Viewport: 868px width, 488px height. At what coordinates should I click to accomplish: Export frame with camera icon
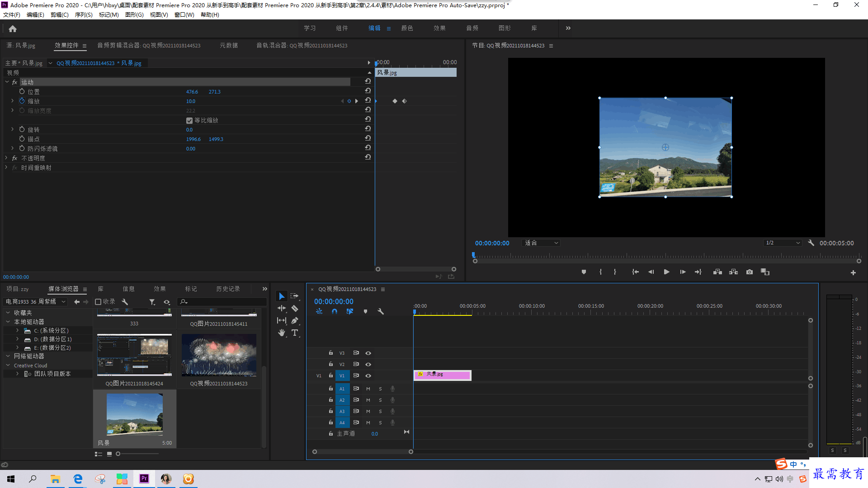[750, 272]
